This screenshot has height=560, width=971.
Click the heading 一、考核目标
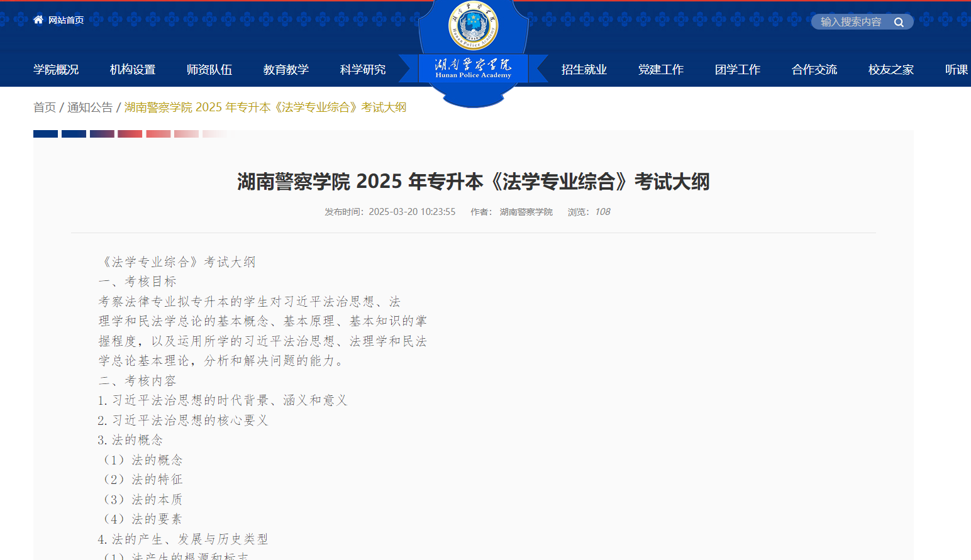(x=138, y=282)
